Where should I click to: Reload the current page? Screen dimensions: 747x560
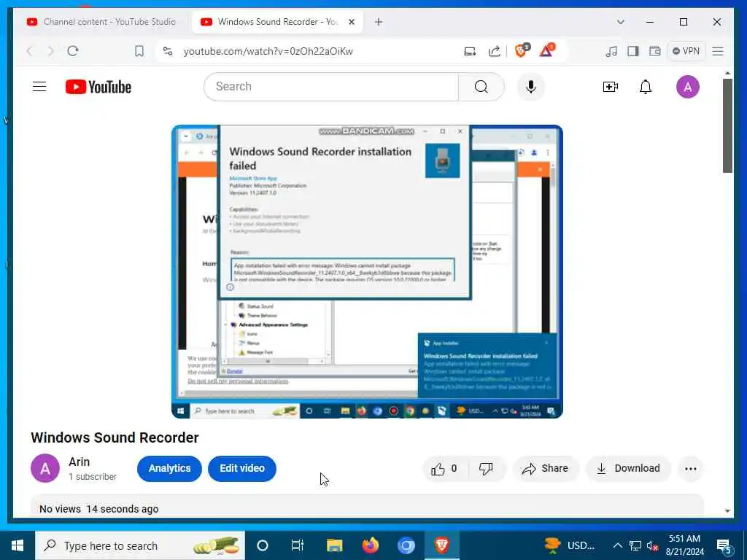[73, 51]
